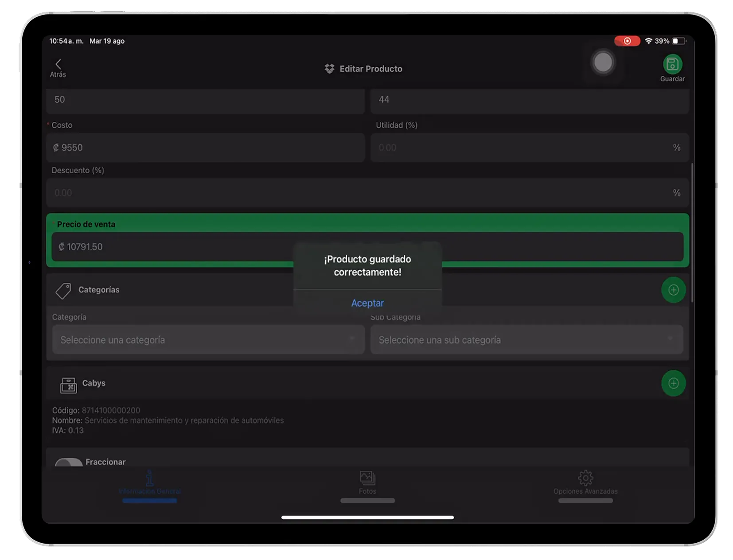Viewport: 733px width, 560px height.
Task: Open the Seleccione una categoría dropdown
Action: pos(208,340)
